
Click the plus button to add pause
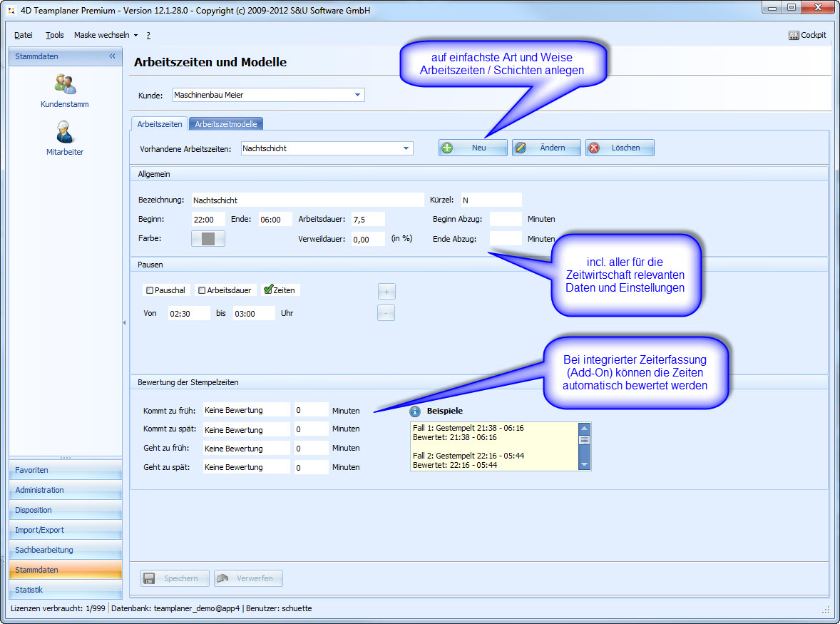coord(386,291)
